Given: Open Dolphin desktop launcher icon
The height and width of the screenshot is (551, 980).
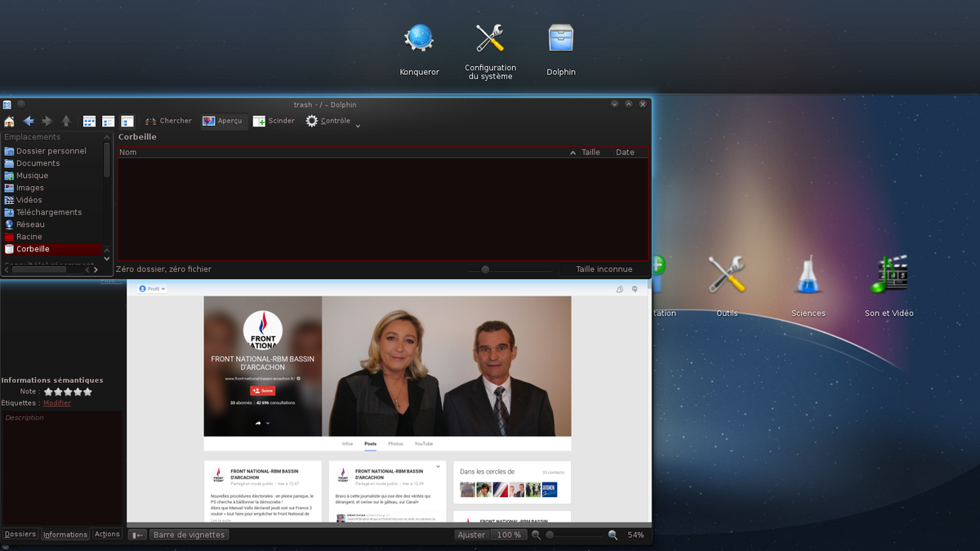Looking at the screenshot, I should [x=561, y=50].
